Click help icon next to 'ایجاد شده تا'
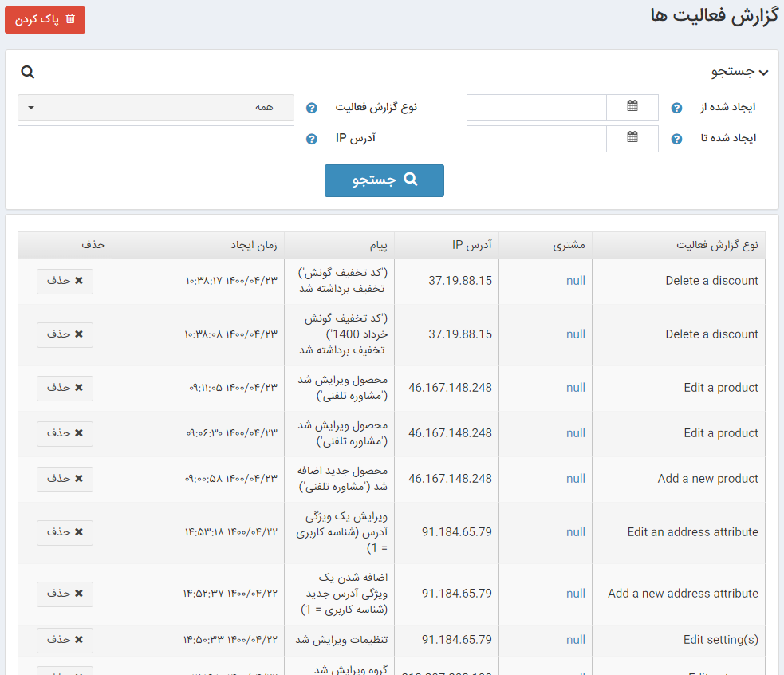Screen dimensions: 784x675 (676, 139)
